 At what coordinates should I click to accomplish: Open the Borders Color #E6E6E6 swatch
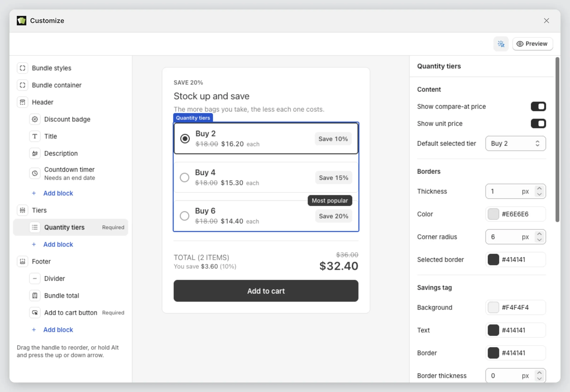[493, 214]
